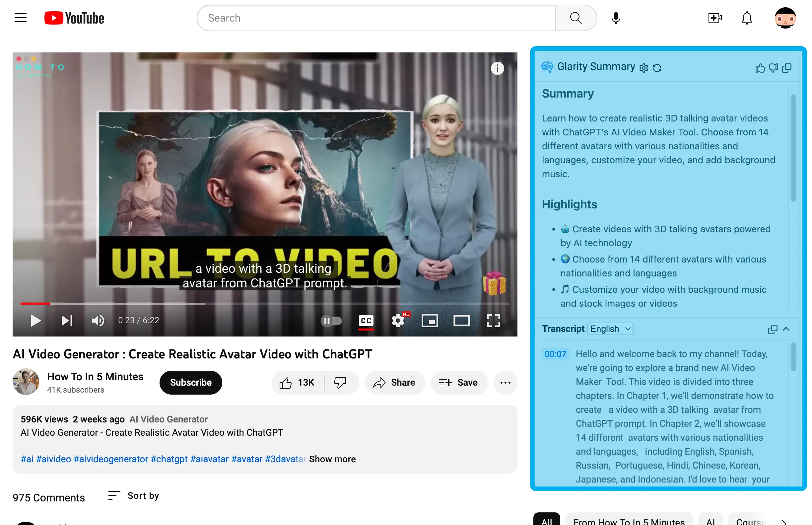Turn off closed captions
Screen dimensions: 812x525
point(366,321)
